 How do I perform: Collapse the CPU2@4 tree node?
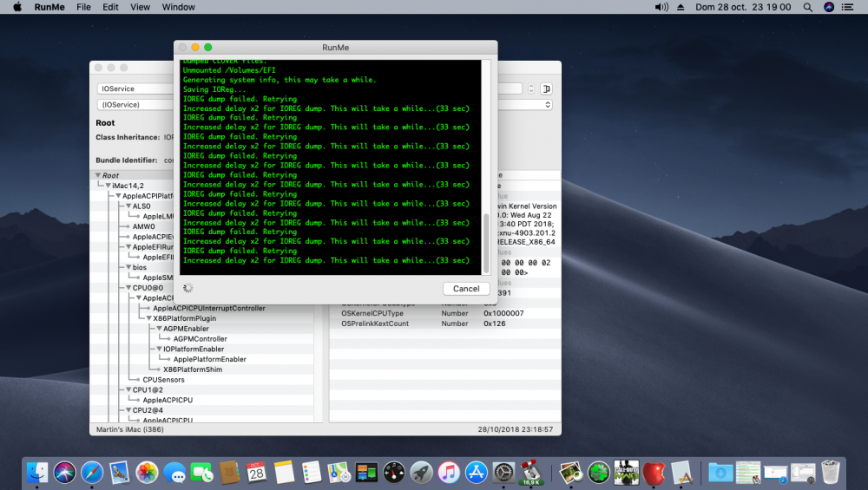128,410
